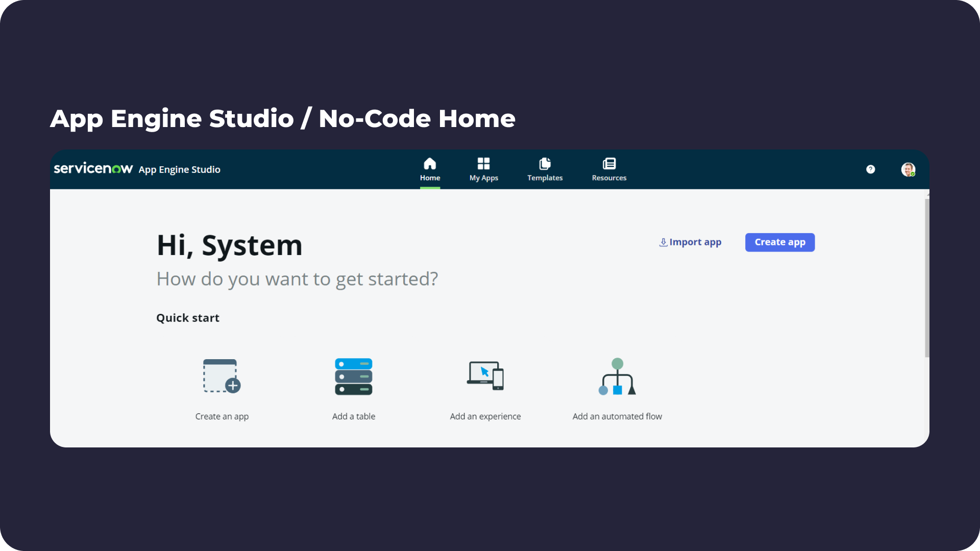The width and height of the screenshot is (980, 551).
Task: Click the App Engine Studio header text
Action: pos(179,169)
